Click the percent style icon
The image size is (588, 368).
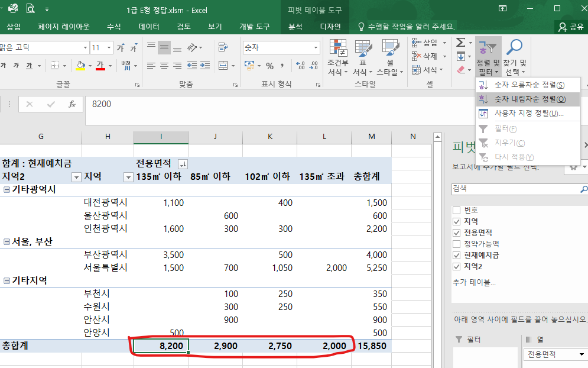tap(269, 66)
